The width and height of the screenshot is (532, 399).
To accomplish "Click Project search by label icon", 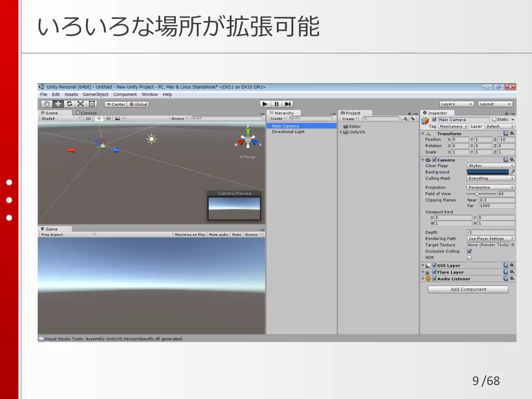I will pyautogui.click(x=413, y=119).
